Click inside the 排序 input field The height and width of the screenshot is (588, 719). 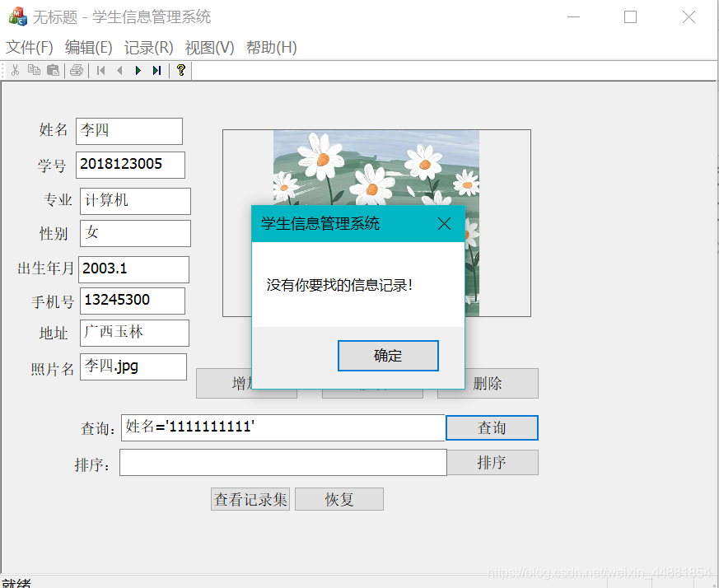(x=282, y=462)
